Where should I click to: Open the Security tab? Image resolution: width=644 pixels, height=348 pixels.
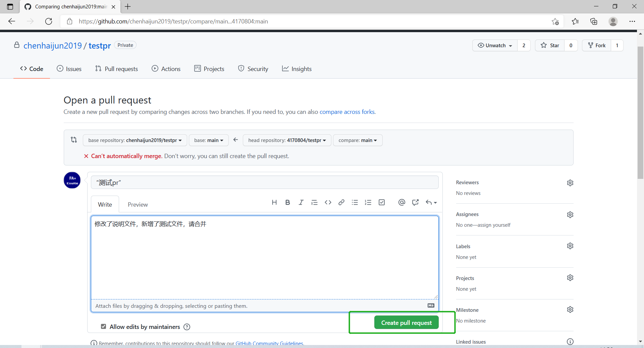(253, 69)
